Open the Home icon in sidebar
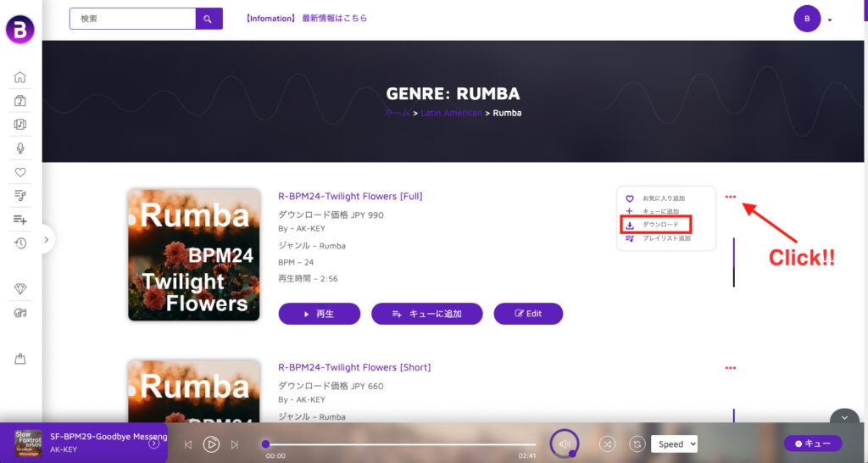Image resolution: width=868 pixels, height=463 pixels. coord(20,77)
